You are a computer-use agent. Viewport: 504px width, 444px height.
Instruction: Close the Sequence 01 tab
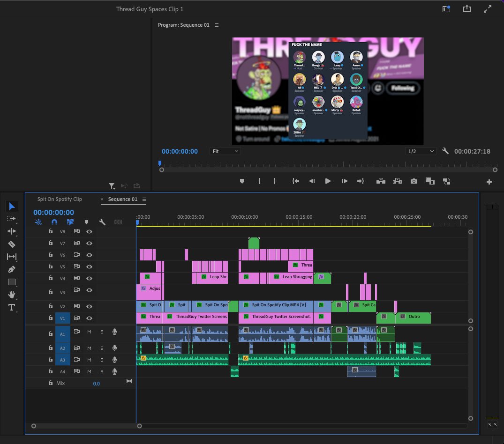pos(102,199)
